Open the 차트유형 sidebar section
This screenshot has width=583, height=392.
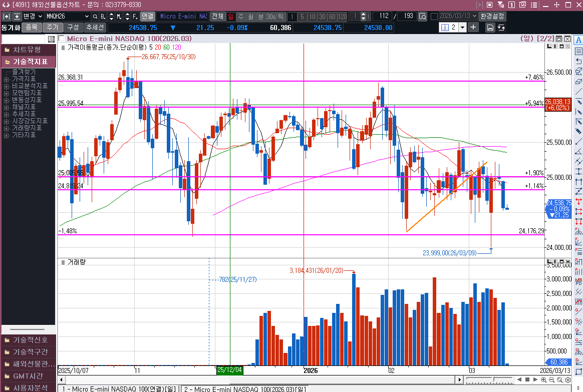point(28,50)
